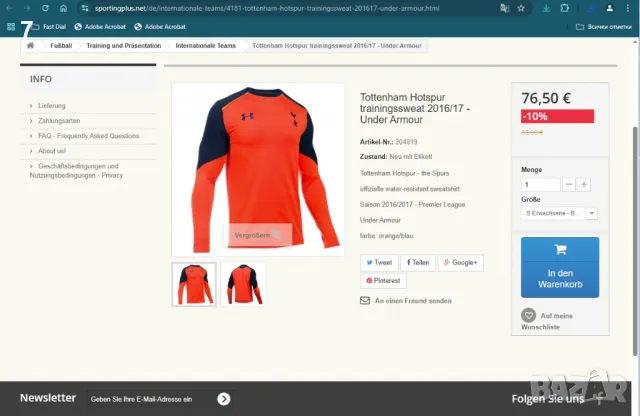Viewport: 640px width, 416px height.
Task: Open Geschäftsbedingungen und Nutzungsbedingungen link
Action: pos(76,171)
